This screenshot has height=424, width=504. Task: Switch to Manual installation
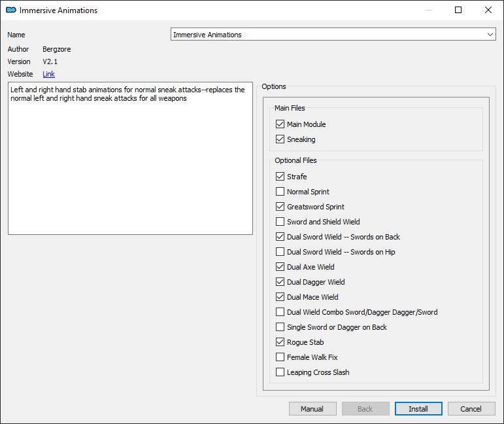pyautogui.click(x=312, y=408)
